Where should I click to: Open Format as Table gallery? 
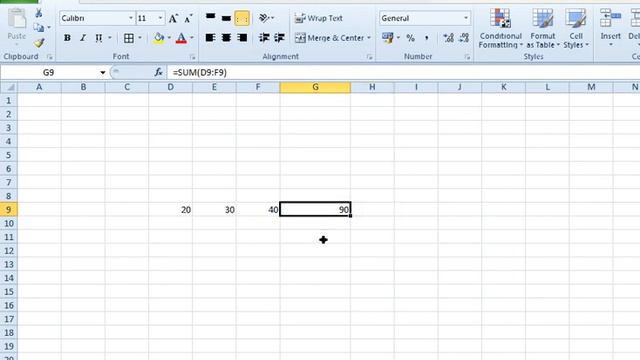pos(543,29)
